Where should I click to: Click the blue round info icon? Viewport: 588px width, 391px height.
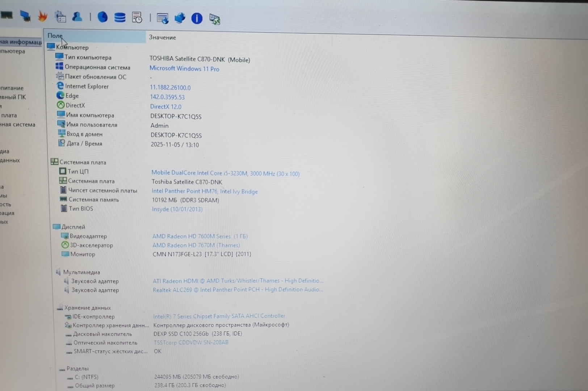pyautogui.click(x=197, y=18)
